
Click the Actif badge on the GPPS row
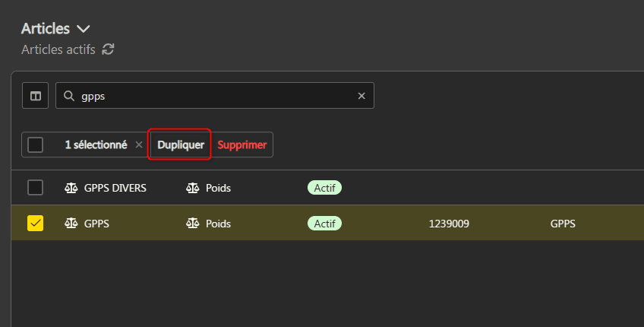324,224
